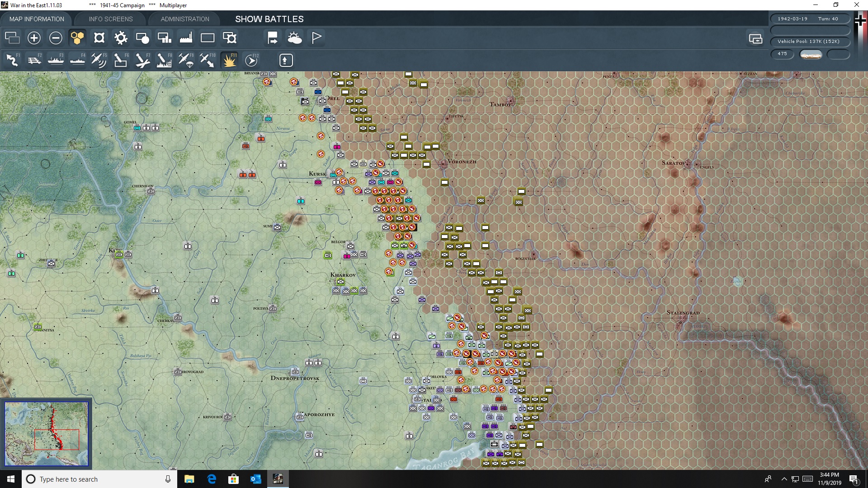
Task: Open the Windows Start menu
Action: click(11, 479)
